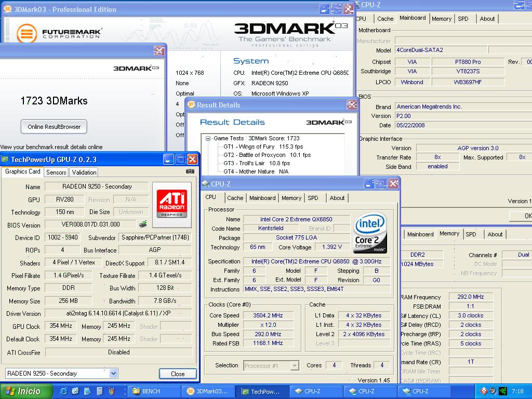Click the Futuremark orange logo
The width and height of the screenshot is (532, 399).
tap(27, 34)
